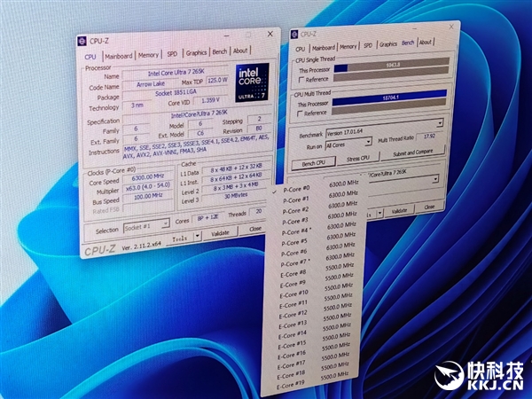The width and height of the screenshot is (532, 399).
Task: Select the Graphics tab in left window
Action: point(196,52)
